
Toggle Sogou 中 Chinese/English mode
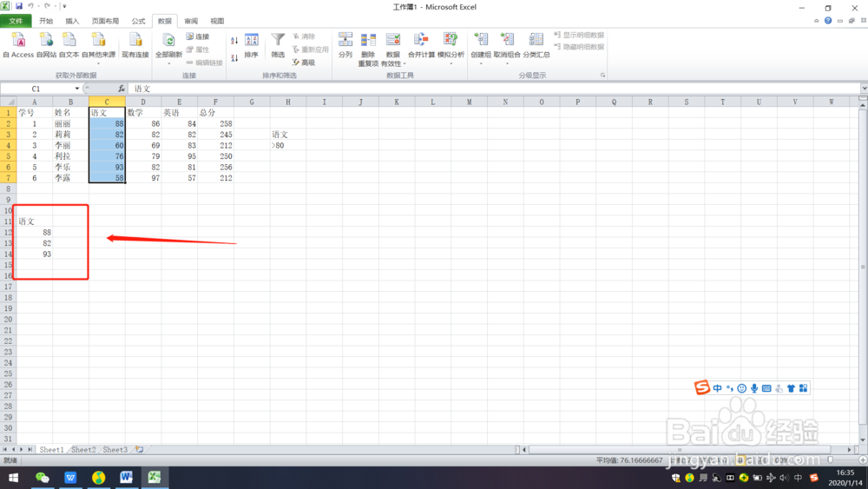click(718, 388)
